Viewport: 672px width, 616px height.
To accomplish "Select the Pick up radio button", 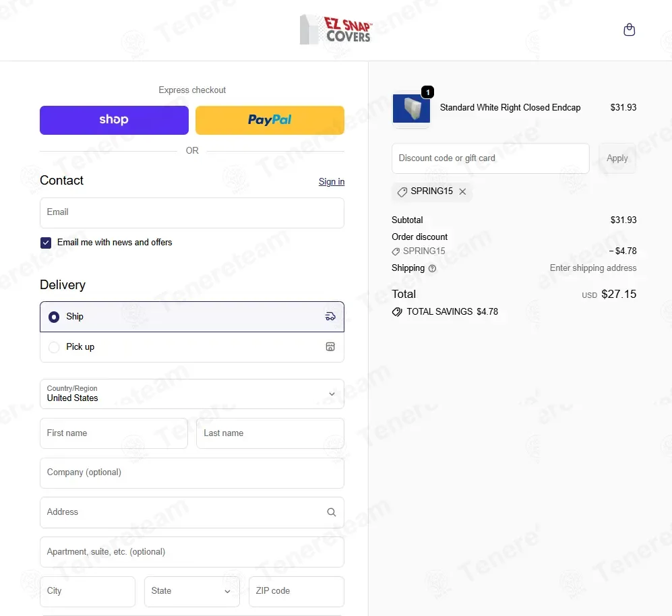I will pyautogui.click(x=53, y=347).
